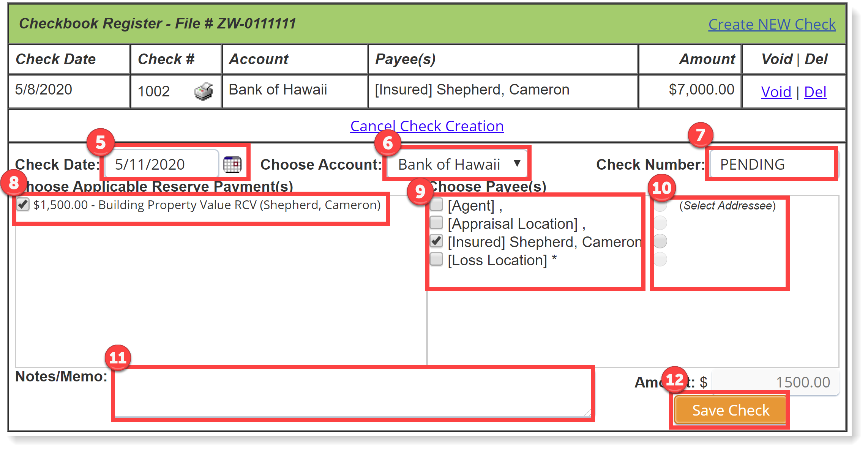Pick the addressee radio for Appraisal Location

point(660,223)
